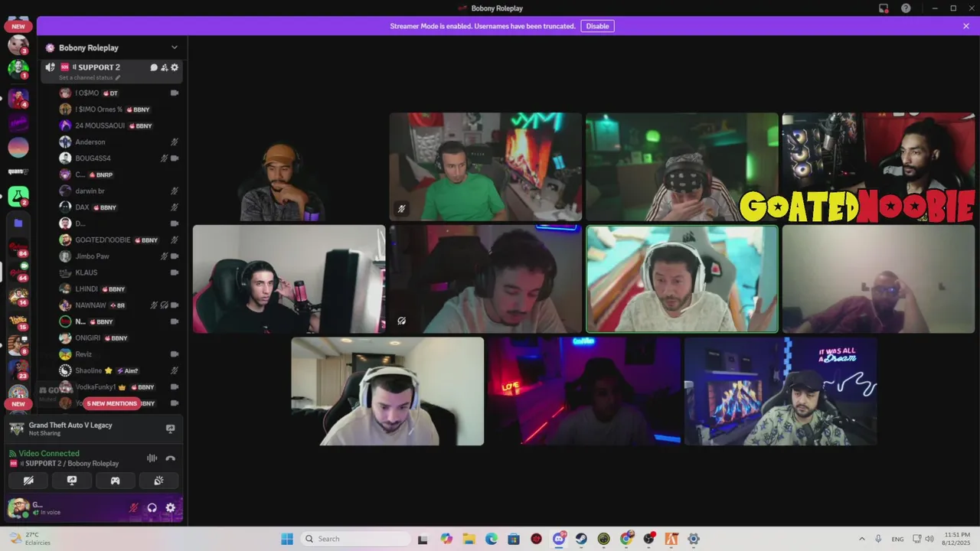
Task: Click 5 NEW MENTIONS pill
Action: [x=112, y=403]
